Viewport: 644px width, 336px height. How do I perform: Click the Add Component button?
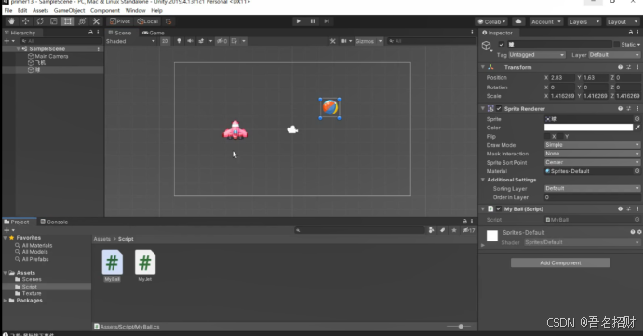point(560,262)
